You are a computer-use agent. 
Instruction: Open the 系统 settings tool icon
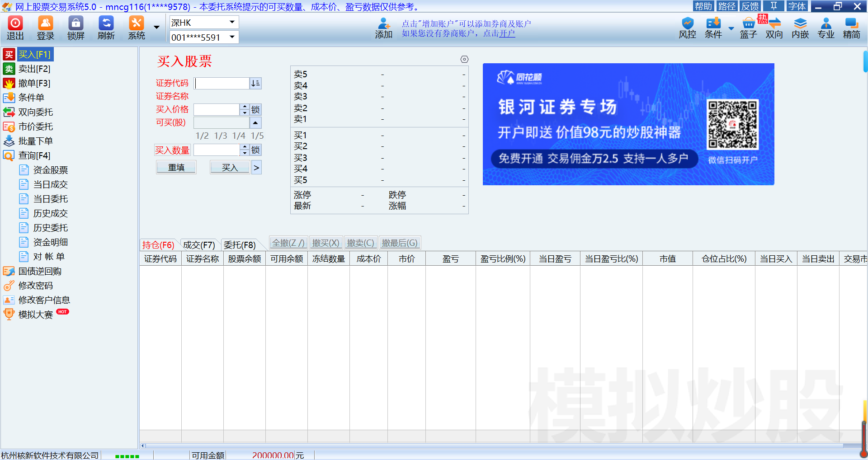[136, 23]
